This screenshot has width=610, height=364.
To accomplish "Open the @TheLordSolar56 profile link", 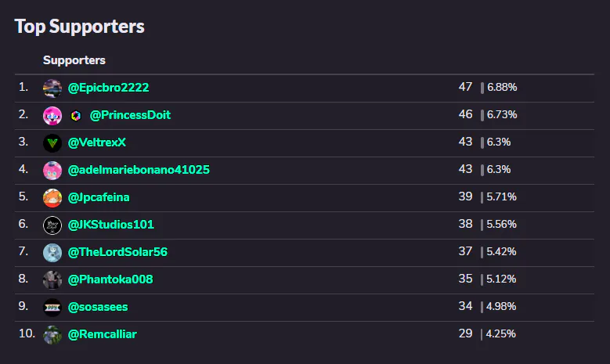I will 117,252.
